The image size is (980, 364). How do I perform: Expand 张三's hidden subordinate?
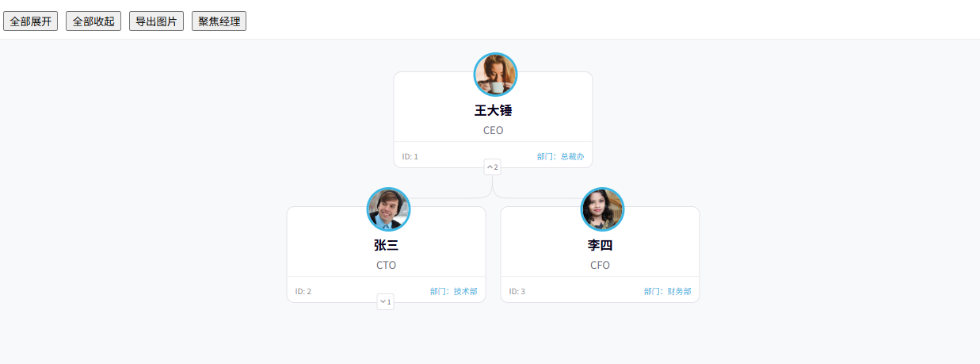(385, 302)
